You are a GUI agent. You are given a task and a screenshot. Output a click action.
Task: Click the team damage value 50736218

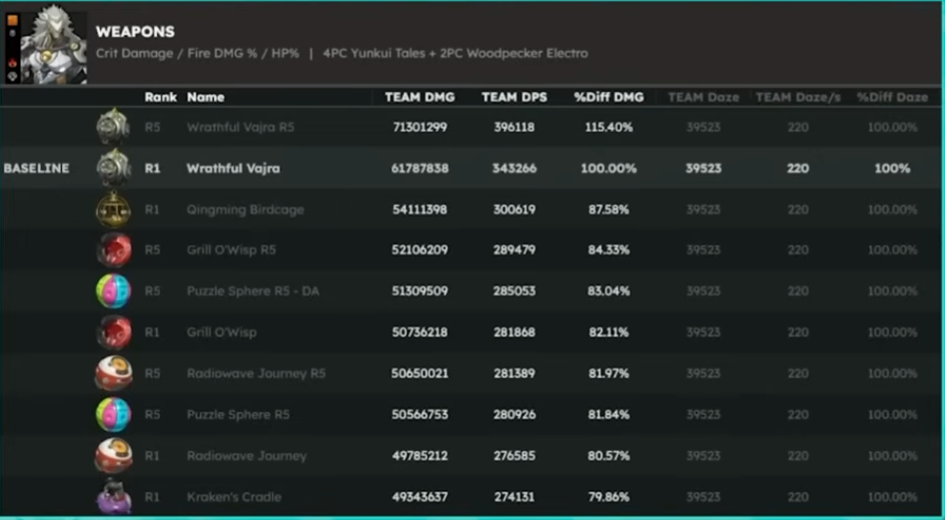419,332
